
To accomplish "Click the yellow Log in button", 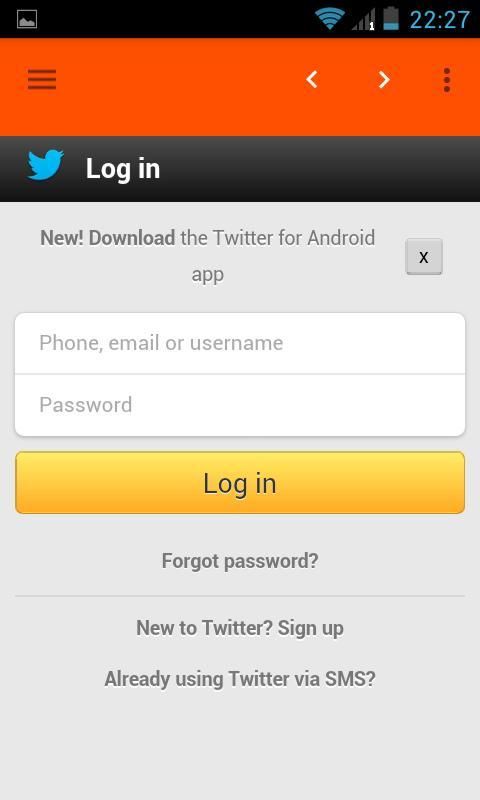I will point(240,483).
